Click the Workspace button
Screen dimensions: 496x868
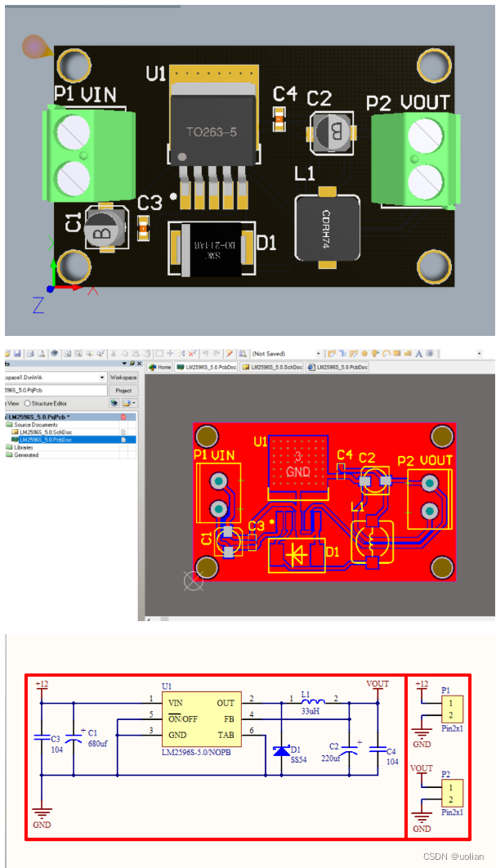(123, 378)
